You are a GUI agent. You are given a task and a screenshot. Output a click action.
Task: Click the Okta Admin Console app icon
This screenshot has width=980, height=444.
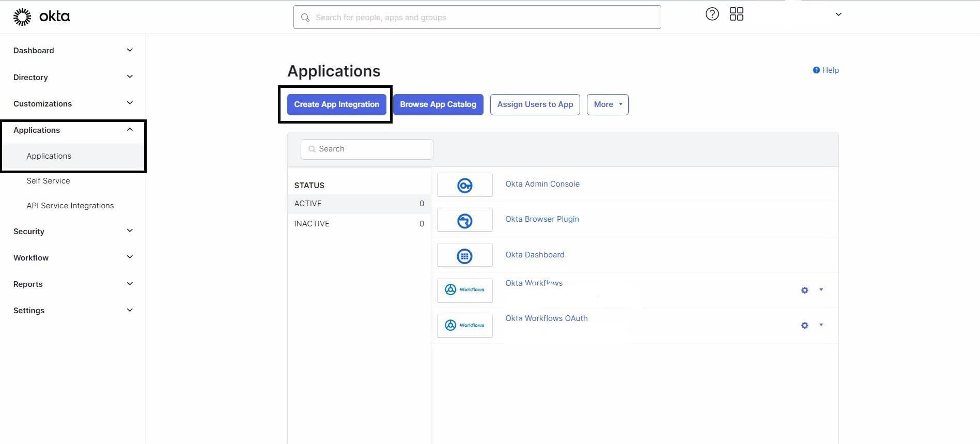tap(464, 185)
